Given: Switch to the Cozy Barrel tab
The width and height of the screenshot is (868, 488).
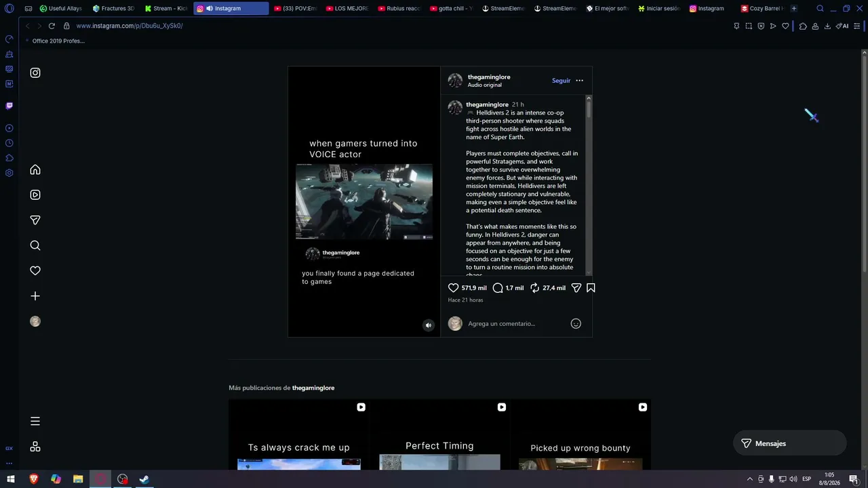Looking at the screenshot, I should click(762, 9).
